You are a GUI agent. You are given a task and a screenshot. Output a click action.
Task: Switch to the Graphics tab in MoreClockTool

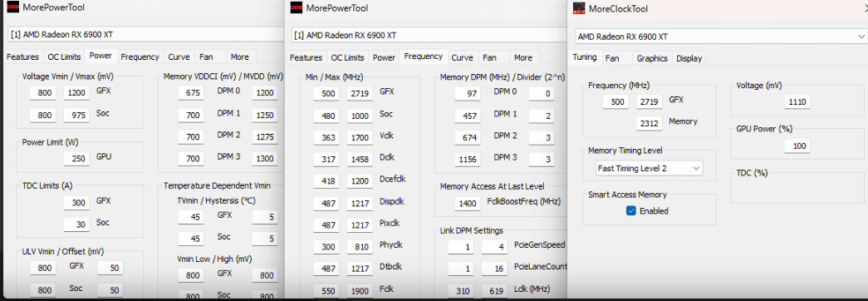pyautogui.click(x=652, y=58)
